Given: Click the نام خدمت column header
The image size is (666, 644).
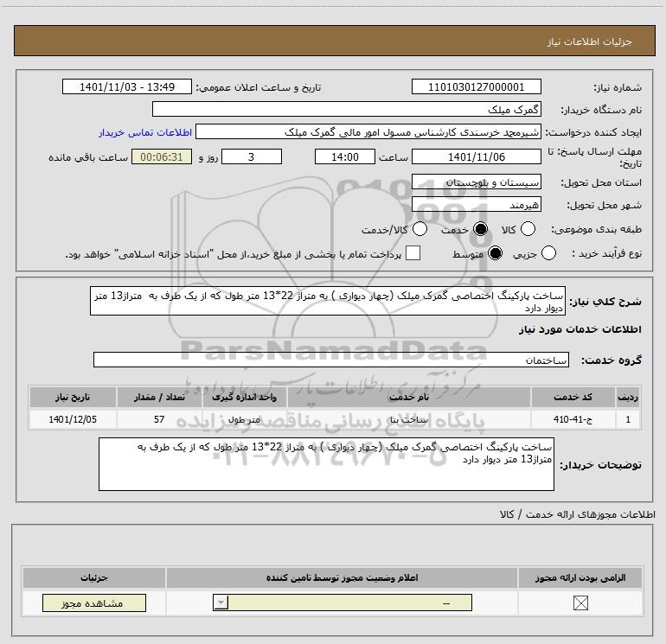Looking at the screenshot, I should (408, 398).
